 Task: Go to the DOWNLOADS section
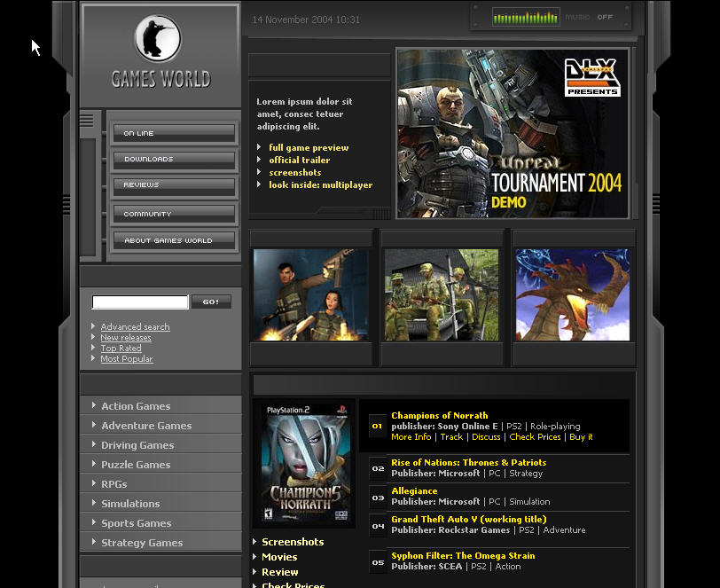(x=174, y=159)
